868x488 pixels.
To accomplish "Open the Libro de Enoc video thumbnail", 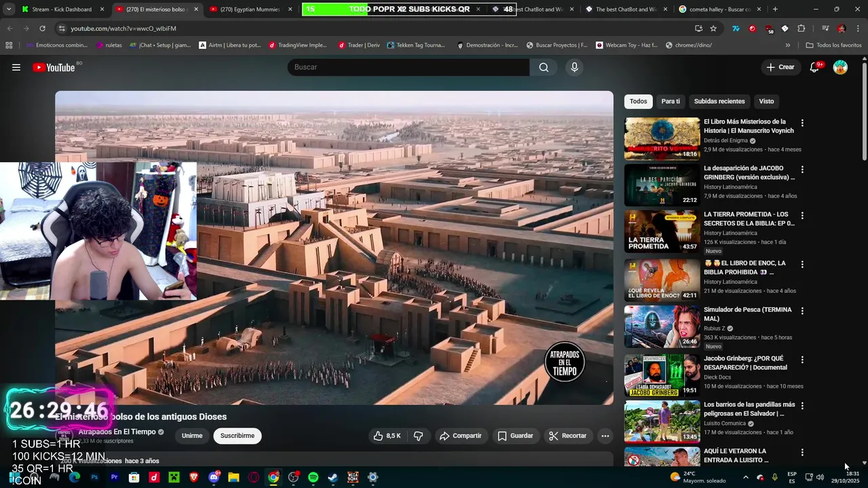I will pos(662,280).
